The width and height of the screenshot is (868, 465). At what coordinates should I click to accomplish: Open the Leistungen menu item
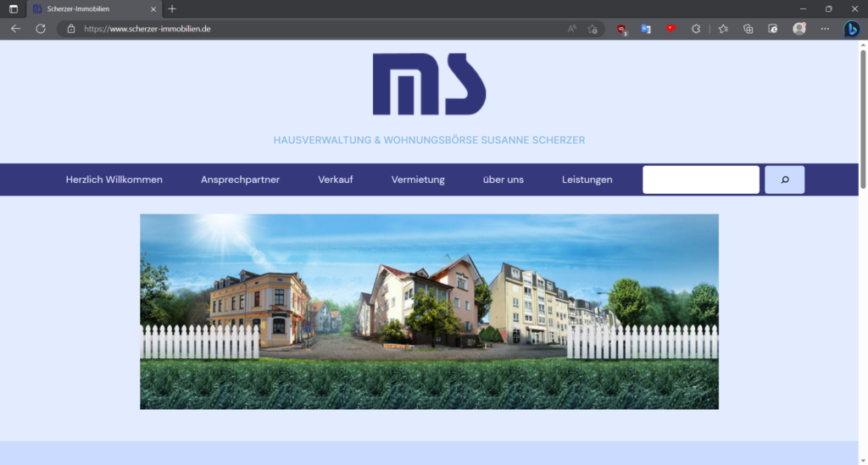tap(587, 180)
